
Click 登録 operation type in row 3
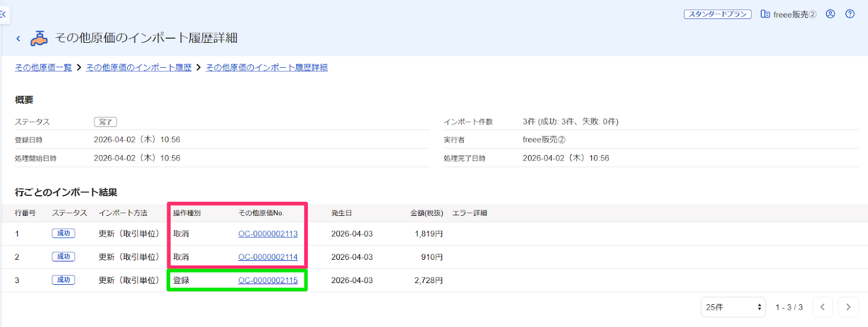tap(181, 280)
